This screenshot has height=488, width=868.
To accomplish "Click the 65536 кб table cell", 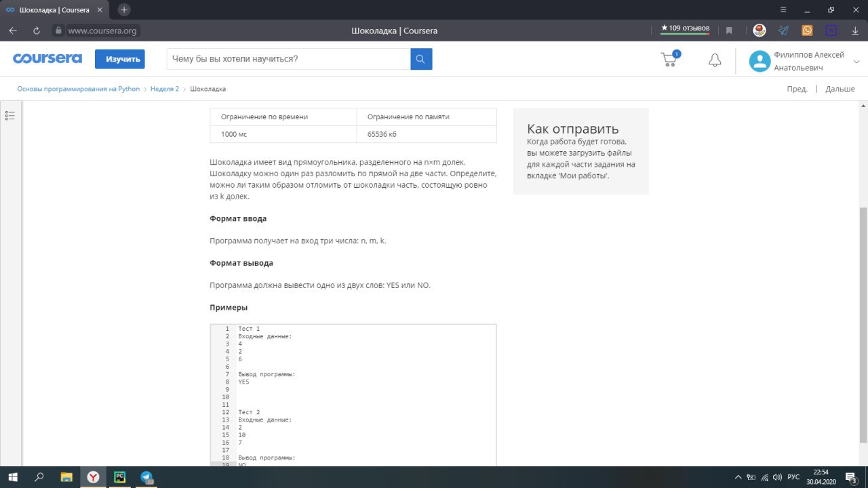I will click(x=427, y=134).
